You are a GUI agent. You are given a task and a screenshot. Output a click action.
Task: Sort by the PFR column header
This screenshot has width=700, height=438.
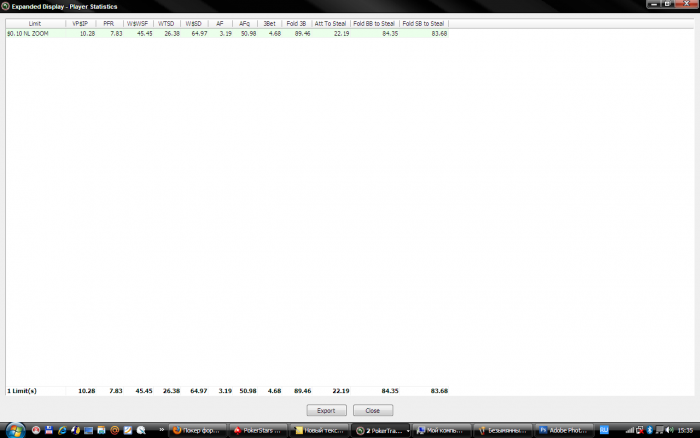click(x=109, y=24)
